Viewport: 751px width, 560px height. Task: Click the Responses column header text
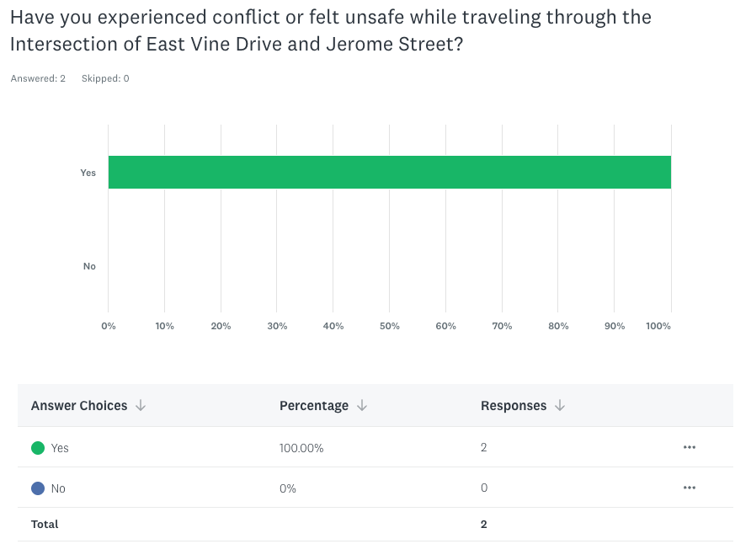click(514, 406)
